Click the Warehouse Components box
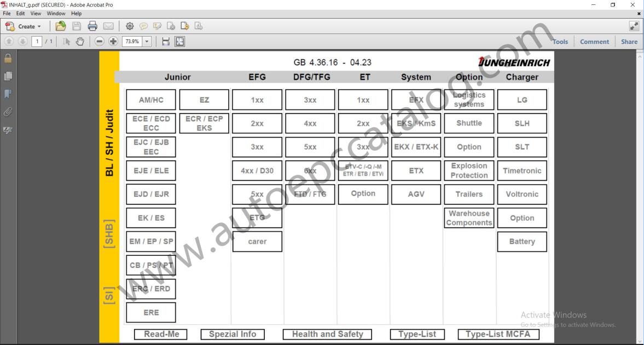The width and height of the screenshot is (644, 345). [x=469, y=218]
